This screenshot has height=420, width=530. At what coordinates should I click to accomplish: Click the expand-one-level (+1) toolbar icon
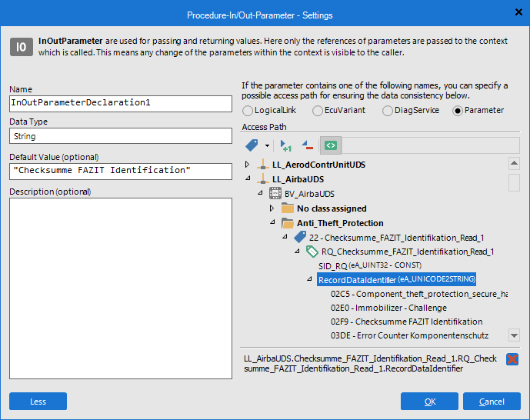point(286,145)
